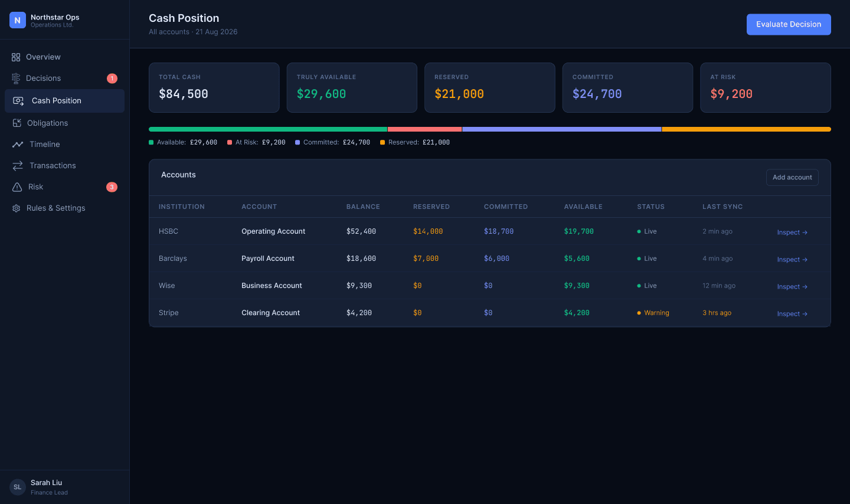
Task: Click the Institution column header
Action: pos(182,207)
